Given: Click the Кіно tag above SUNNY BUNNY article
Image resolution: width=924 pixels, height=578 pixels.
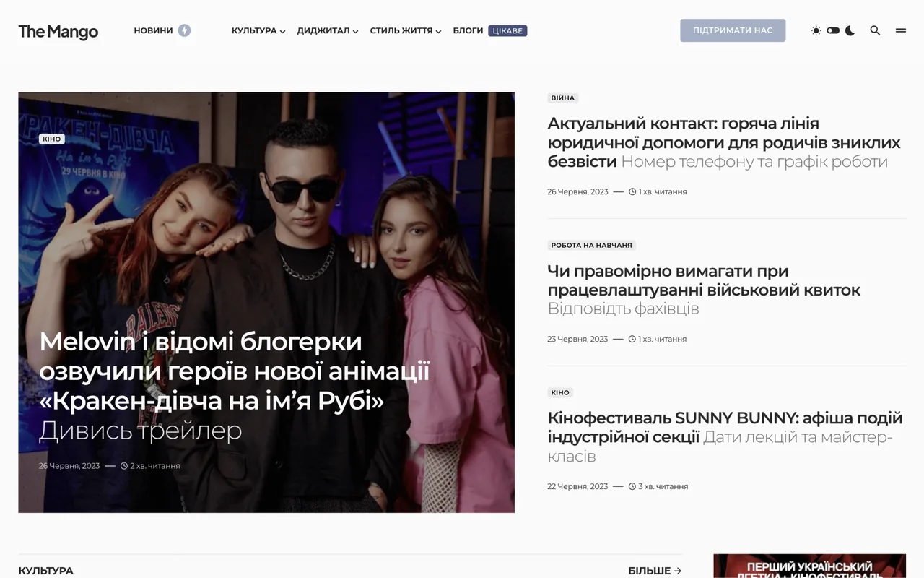Looking at the screenshot, I should tap(560, 392).
